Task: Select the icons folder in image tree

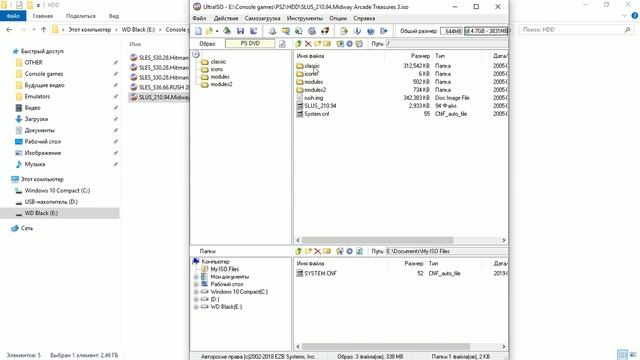Action: click(x=217, y=69)
